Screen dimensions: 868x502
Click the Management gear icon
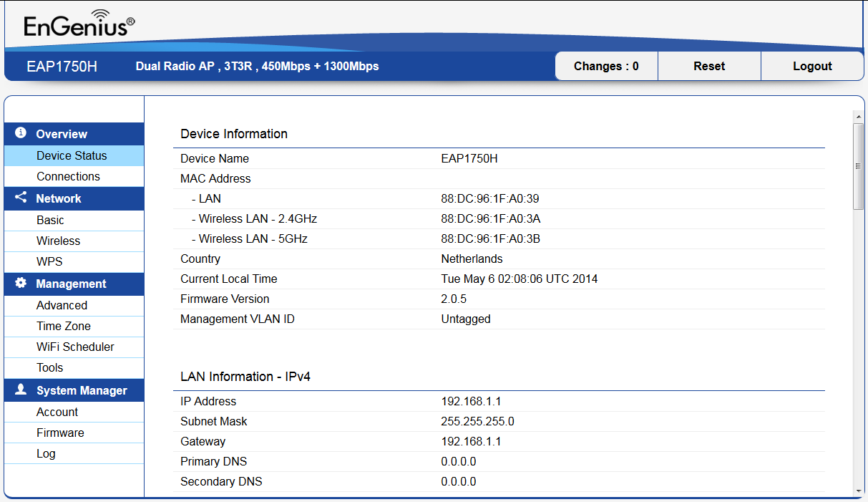point(20,283)
